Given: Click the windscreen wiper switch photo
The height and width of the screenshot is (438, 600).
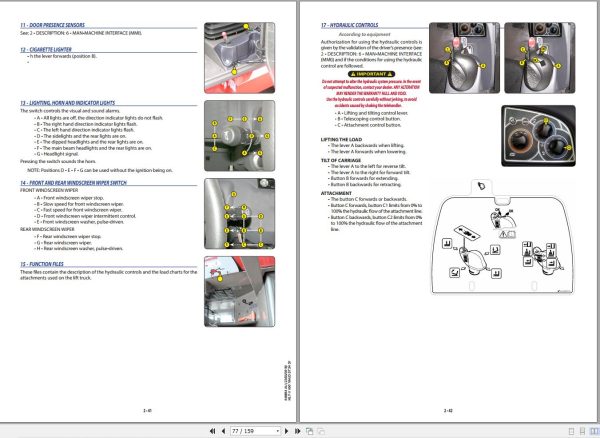Looking at the screenshot, I should pos(240,214).
